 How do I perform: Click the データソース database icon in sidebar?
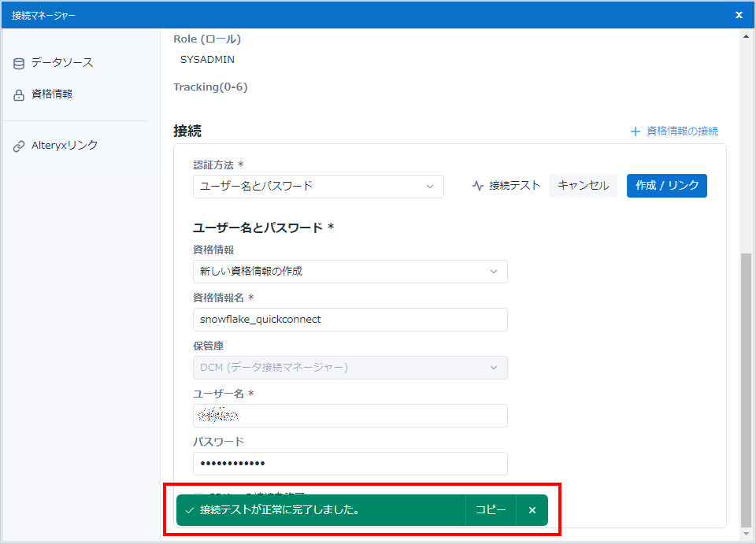[x=19, y=64]
